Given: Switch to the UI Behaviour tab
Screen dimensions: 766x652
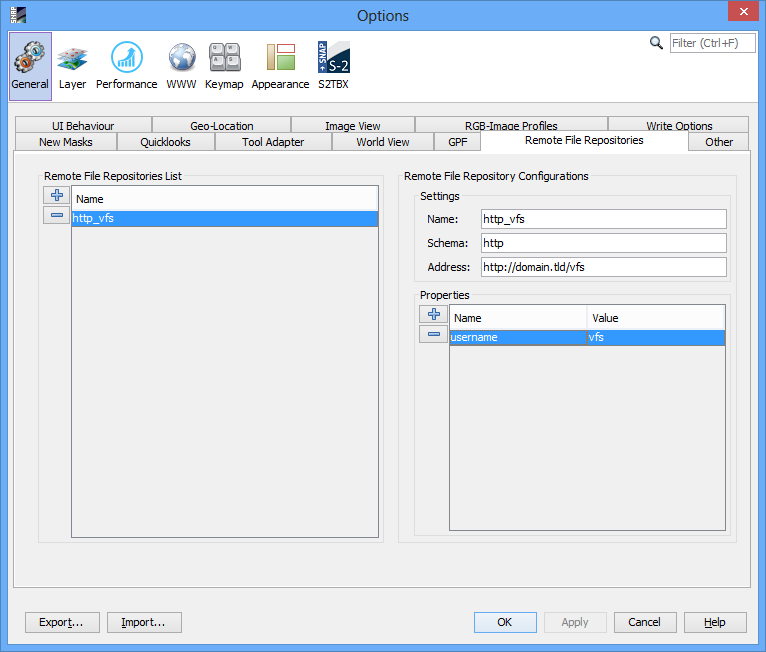Looking at the screenshot, I should coord(83,125).
